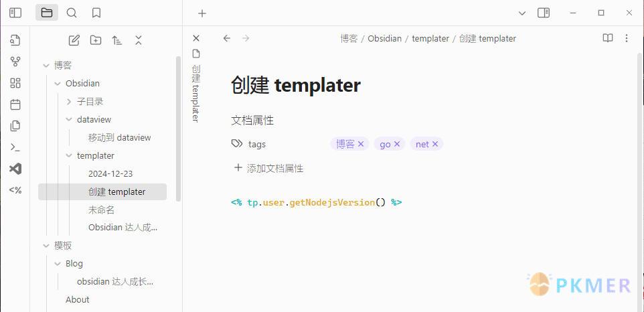The image size is (644, 312).
Task: Navigate back with the left arrow
Action: point(227,38)
